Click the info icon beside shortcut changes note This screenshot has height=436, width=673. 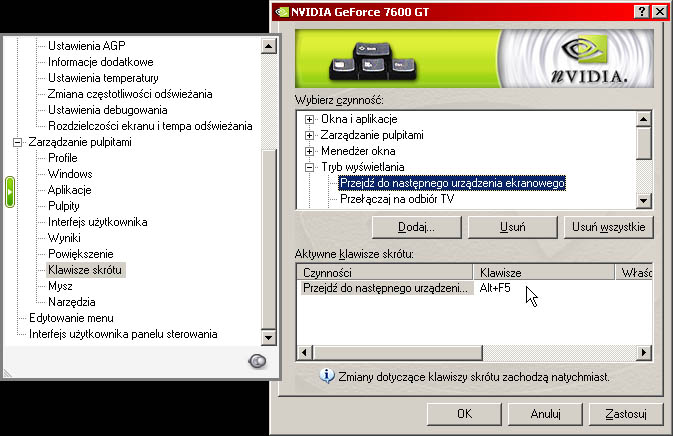327,376
